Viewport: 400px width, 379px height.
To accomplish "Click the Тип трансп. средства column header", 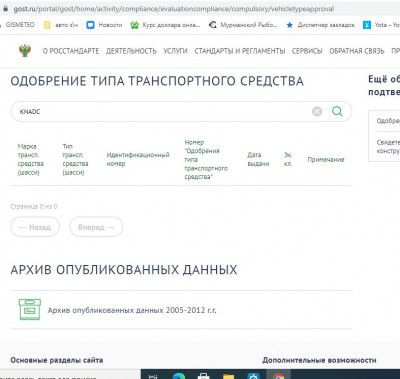I will 75,159.
